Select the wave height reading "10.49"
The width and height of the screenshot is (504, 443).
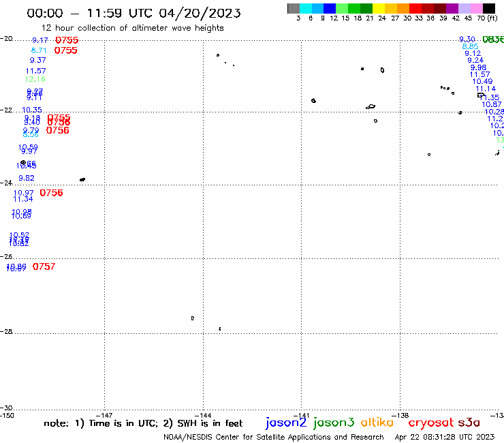pyautogui.click(x=482, y=81)
